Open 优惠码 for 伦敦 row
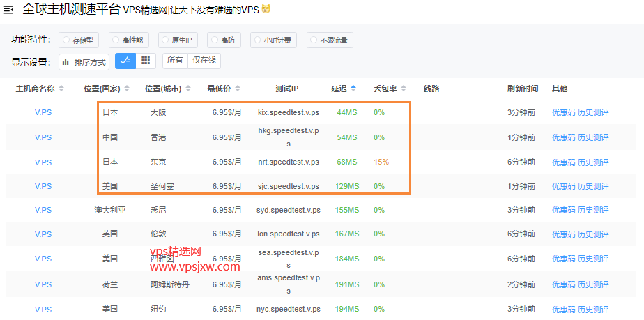 [563, 234]
